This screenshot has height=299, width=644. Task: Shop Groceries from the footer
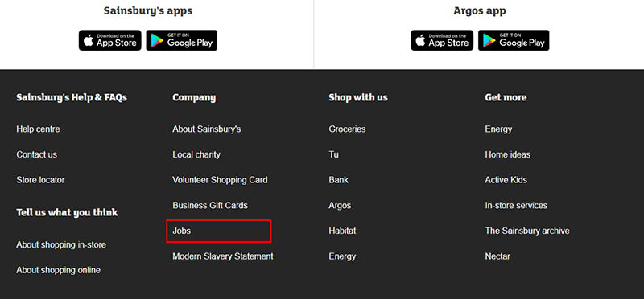347,129
